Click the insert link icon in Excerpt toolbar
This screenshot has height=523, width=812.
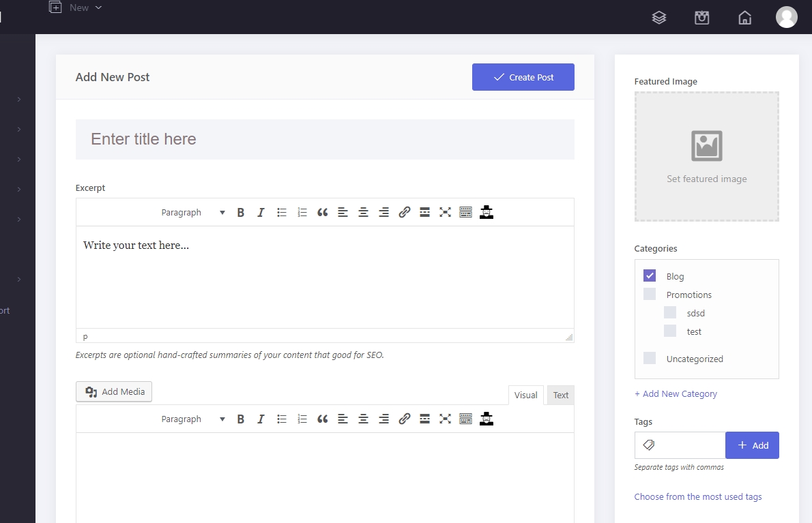tap(405, 213)
